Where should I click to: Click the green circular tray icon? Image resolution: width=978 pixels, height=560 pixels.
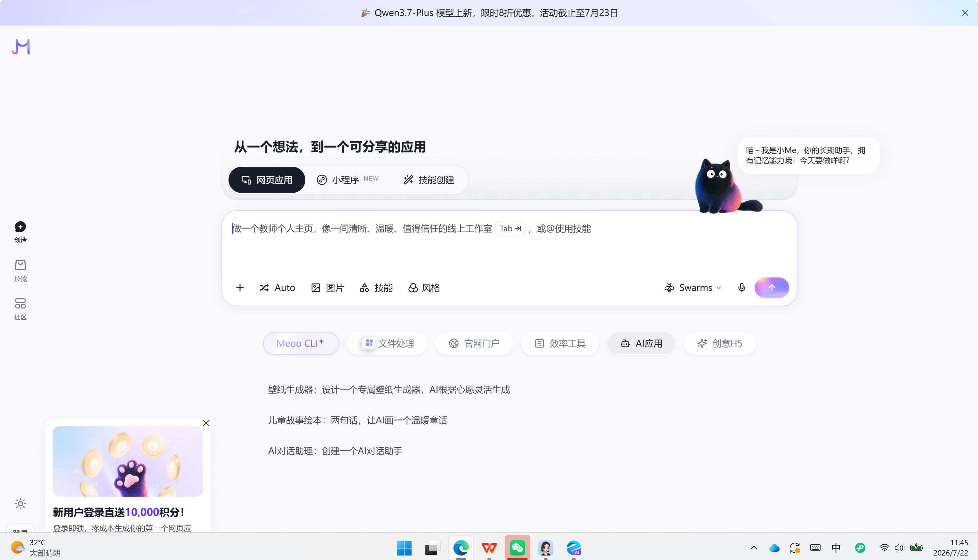click(x=860, y=548)
